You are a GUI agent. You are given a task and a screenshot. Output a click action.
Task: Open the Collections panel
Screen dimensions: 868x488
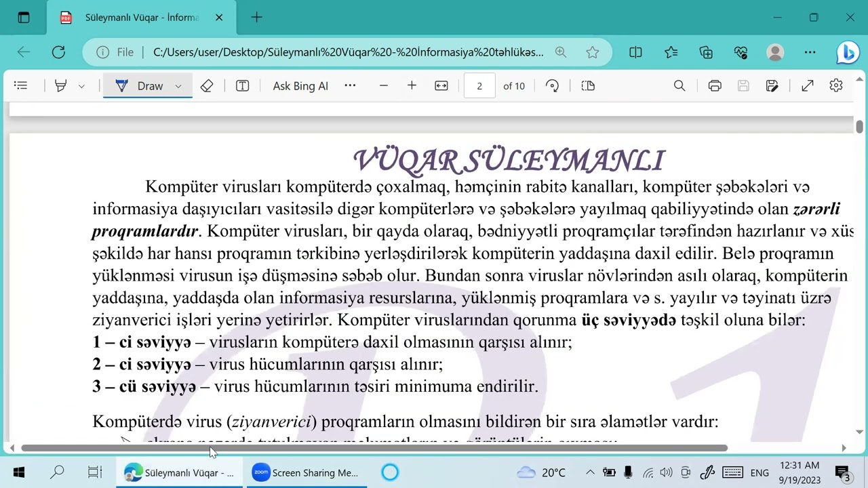[x=706, y=52]
